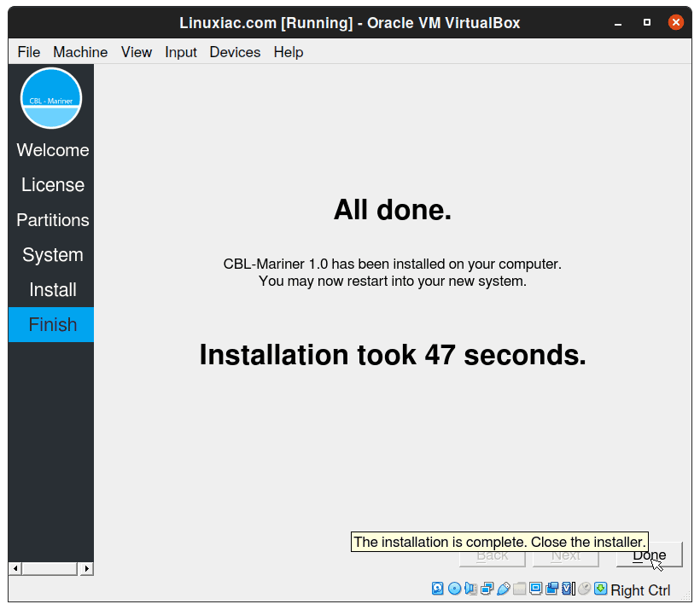This screenshot has height=610, width=700.
Task: Click "You may now restart" line
Action: point(393,282)
